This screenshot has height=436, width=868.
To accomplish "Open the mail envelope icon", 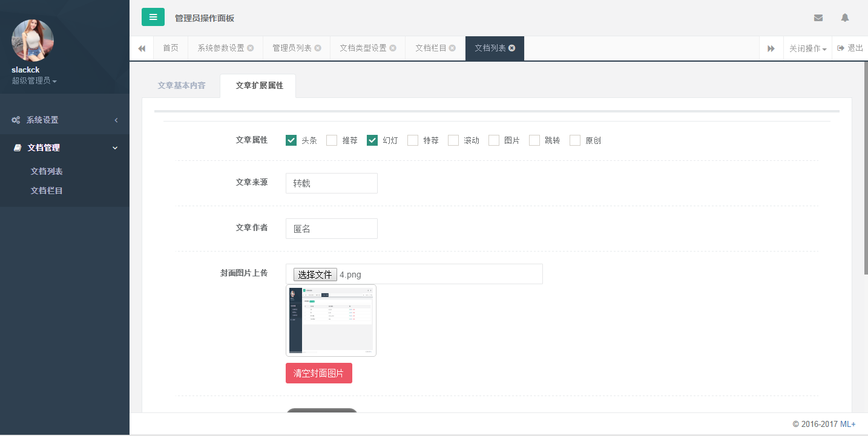I will (x=818, y=18).
